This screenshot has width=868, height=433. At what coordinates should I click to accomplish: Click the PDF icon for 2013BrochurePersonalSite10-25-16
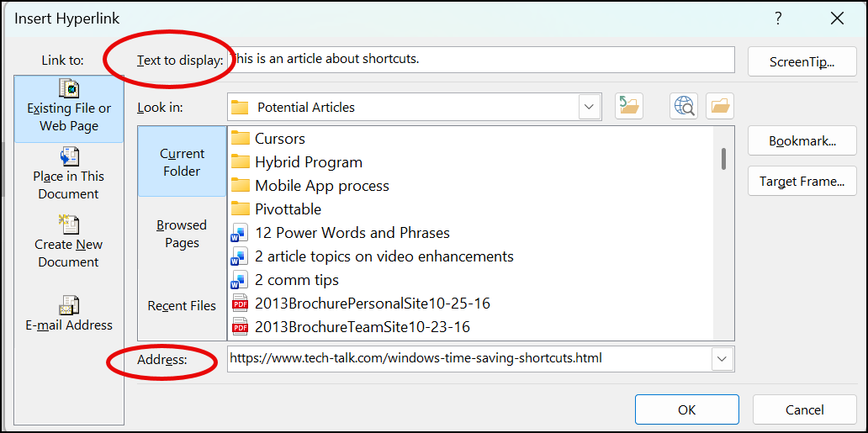point(239,304)
